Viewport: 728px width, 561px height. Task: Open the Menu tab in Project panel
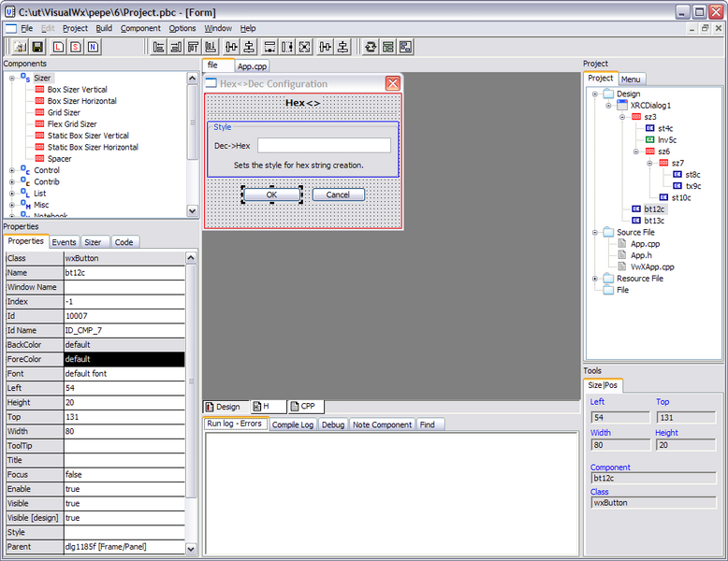coord(631,79)
